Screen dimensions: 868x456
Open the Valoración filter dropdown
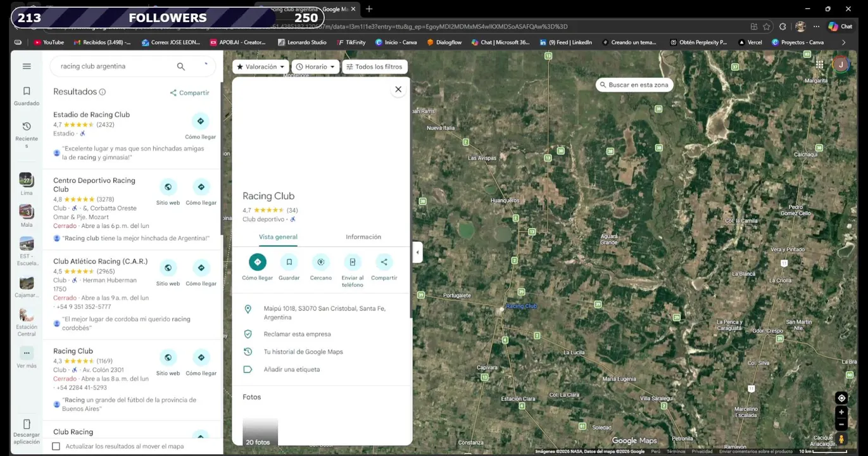260,66
